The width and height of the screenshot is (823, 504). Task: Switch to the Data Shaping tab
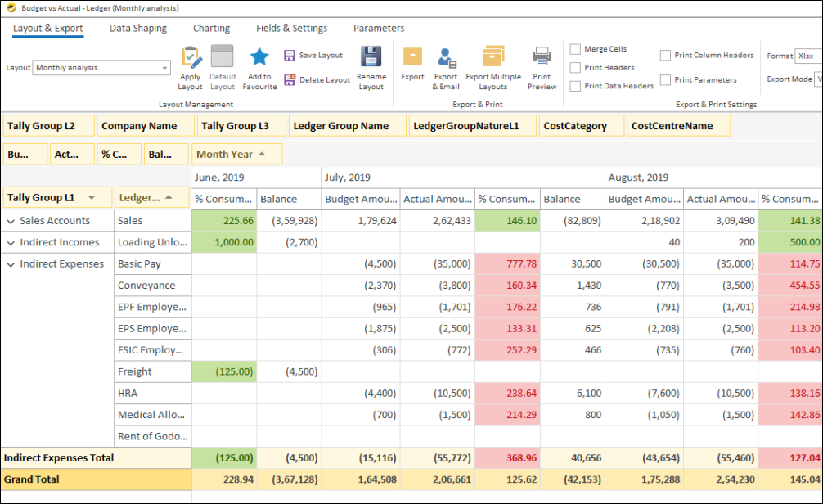(138, 29)
